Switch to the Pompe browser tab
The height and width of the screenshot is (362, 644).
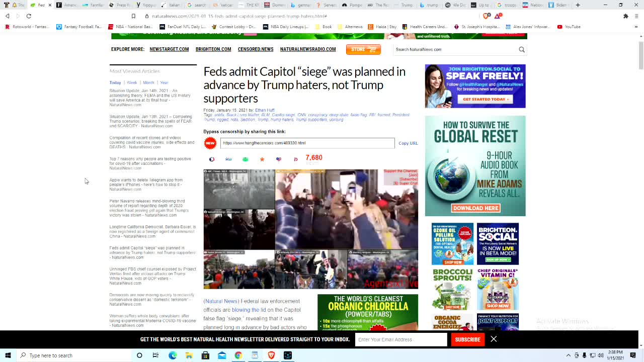pyautogui.click(x=352, y=5)
